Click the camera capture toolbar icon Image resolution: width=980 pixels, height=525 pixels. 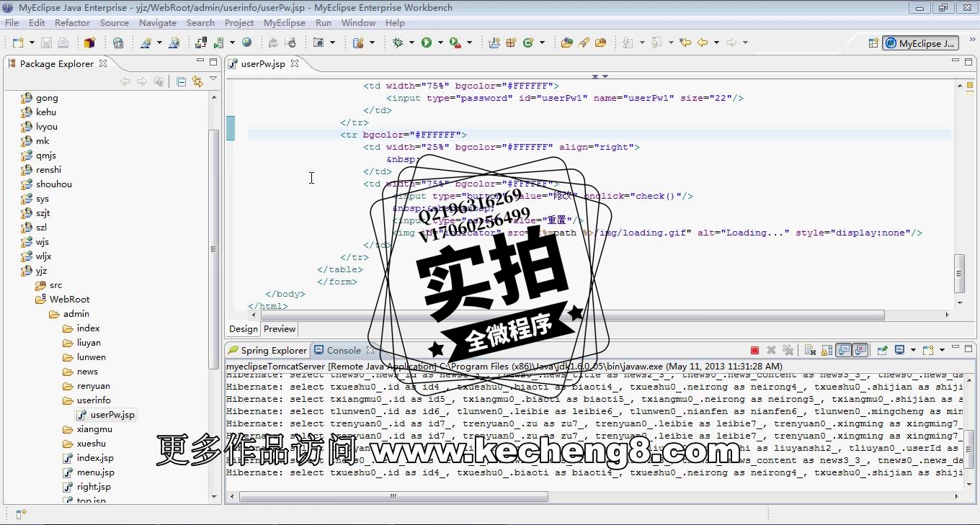pos(318,42)
